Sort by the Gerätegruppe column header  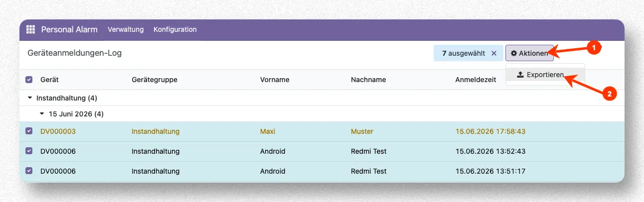tap(155, 80)
